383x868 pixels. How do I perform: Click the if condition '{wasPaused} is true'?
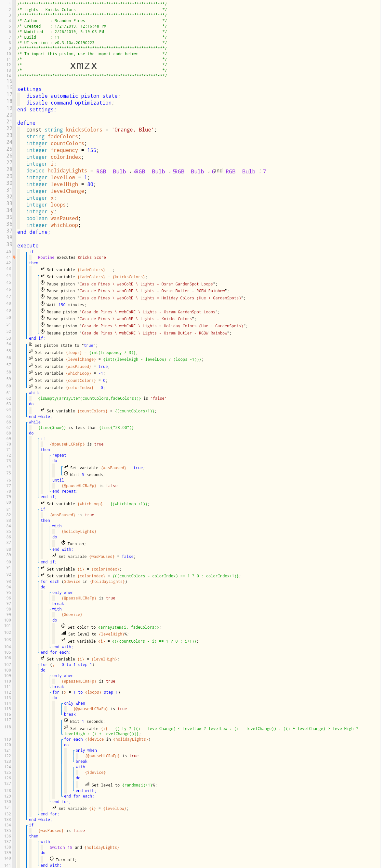point(72,515)
